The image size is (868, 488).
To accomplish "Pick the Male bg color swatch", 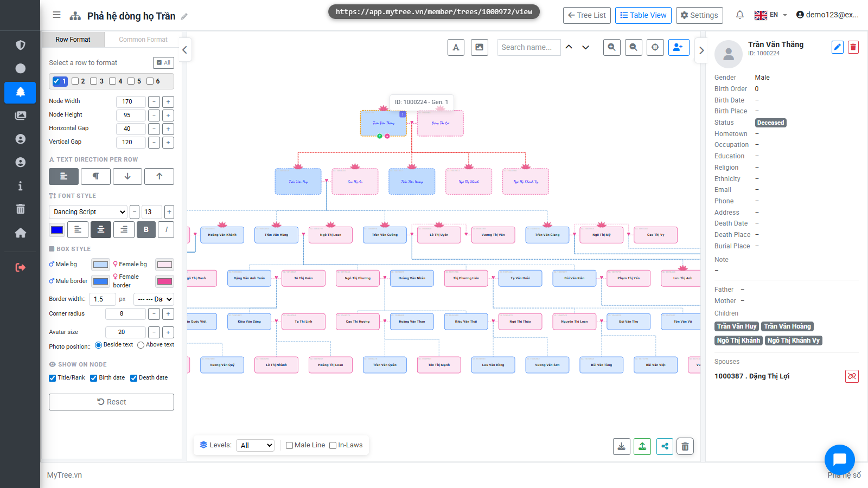I will point(100,265).
